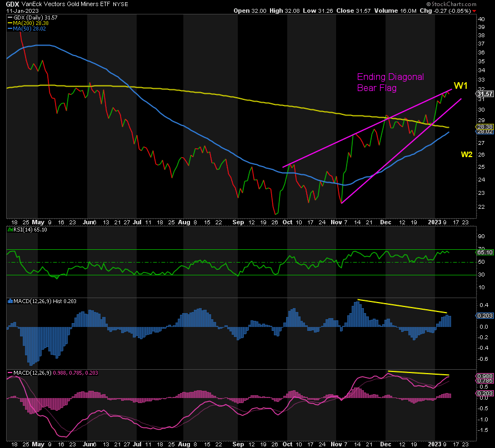
Task: Click the blue 28.02 axis price tag
Action: (485, 132)
